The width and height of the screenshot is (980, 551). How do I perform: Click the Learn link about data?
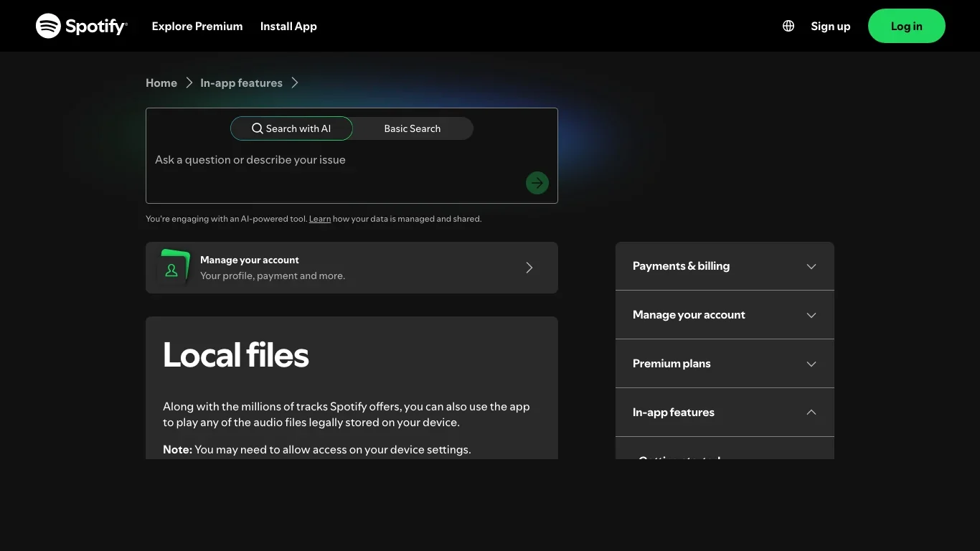tap(320, 219)
